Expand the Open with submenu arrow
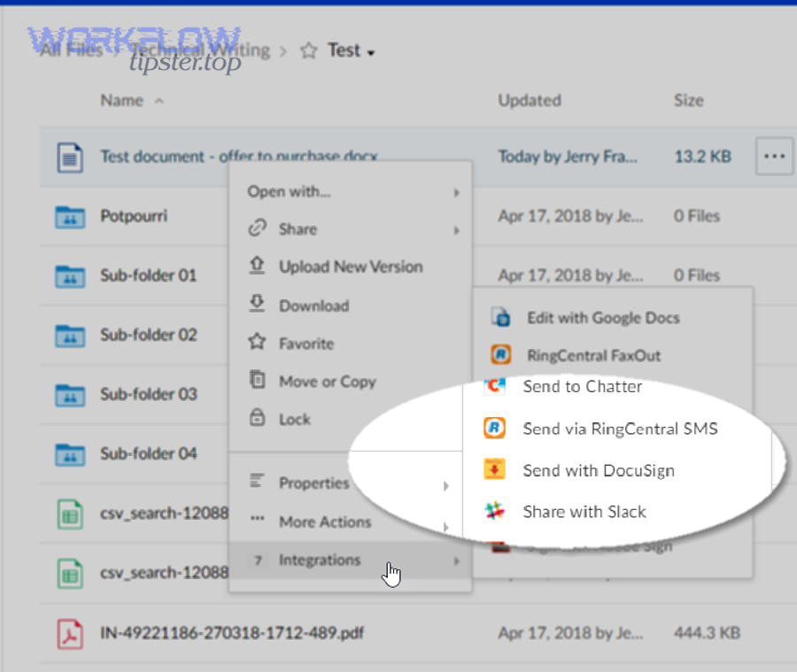This screenshot has width=797, height=672. click(456, 193)
